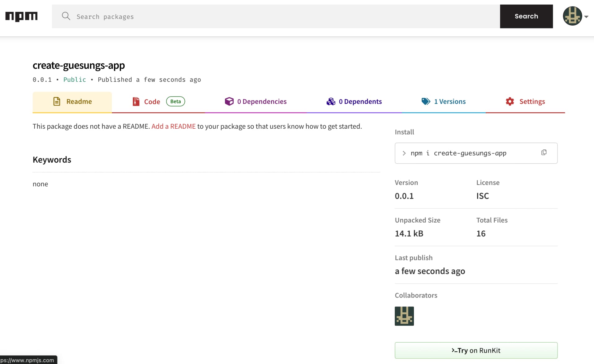Click the black Search button
594x364 pixels.
pyautogui.click(x=526, y=16)
